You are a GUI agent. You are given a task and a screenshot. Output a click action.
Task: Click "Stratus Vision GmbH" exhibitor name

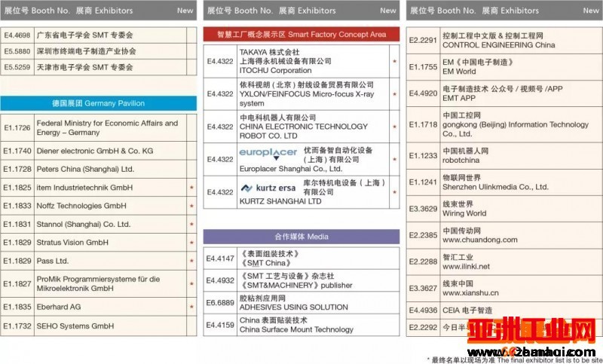[x=72, y=243]
